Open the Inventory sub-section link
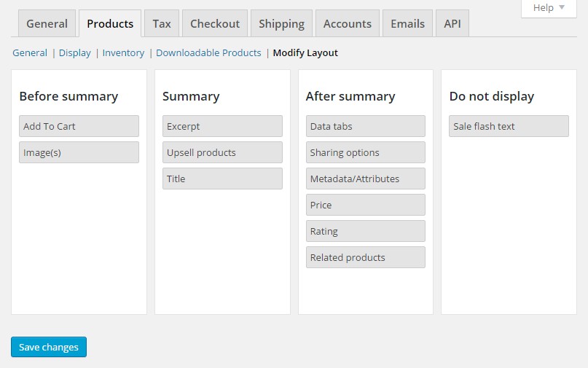588x368 pixels. [x=123, y=52]
